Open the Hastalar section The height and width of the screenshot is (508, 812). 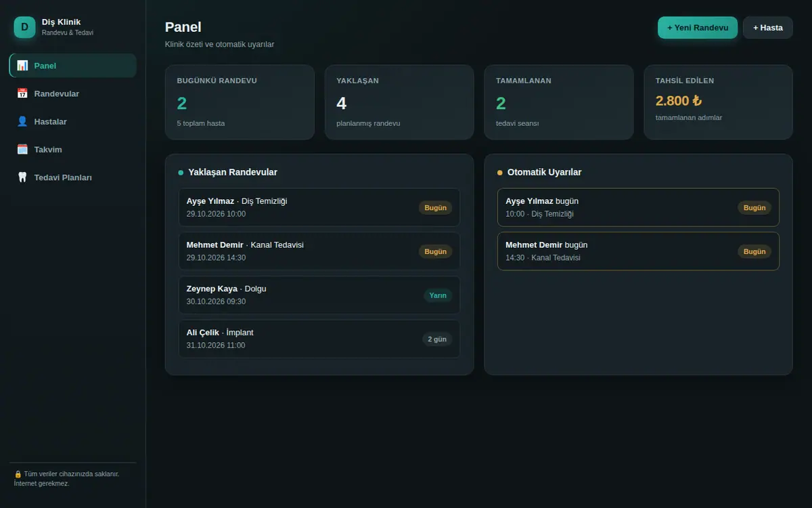point(73,121)
